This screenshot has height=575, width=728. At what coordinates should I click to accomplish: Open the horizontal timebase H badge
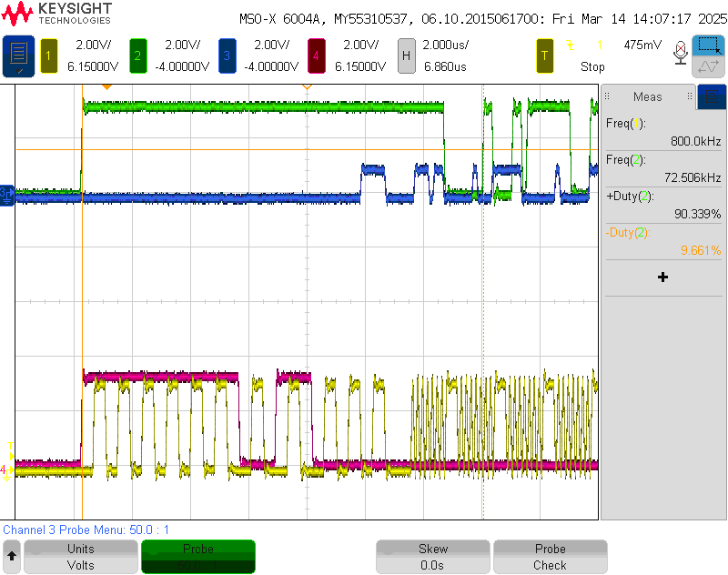(x=407, y=56)
